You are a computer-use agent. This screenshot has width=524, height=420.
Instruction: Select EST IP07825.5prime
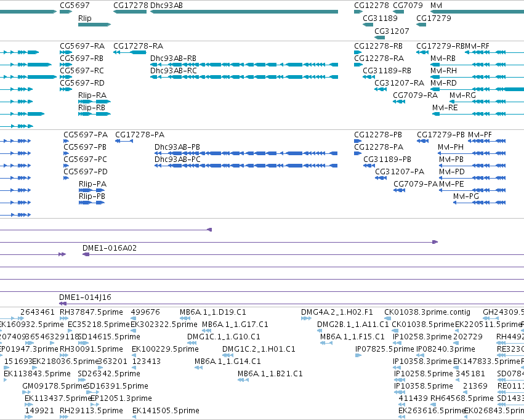358,355
